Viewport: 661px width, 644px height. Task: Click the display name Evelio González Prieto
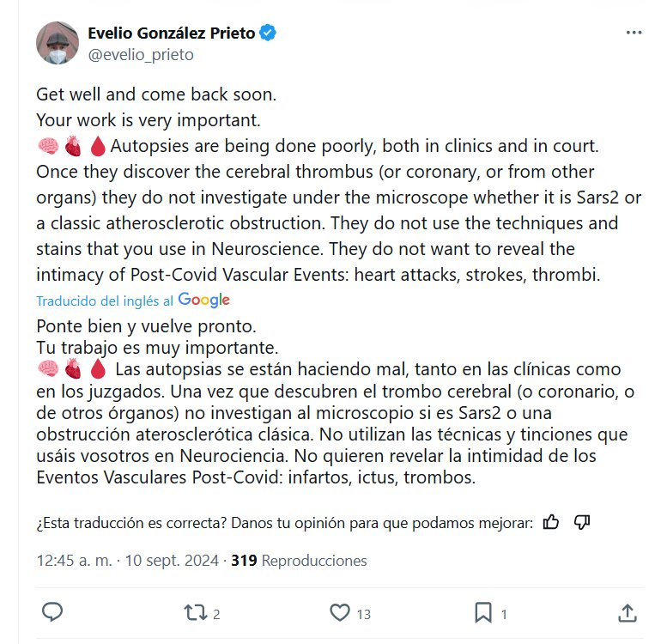click(x=172, y=33)
